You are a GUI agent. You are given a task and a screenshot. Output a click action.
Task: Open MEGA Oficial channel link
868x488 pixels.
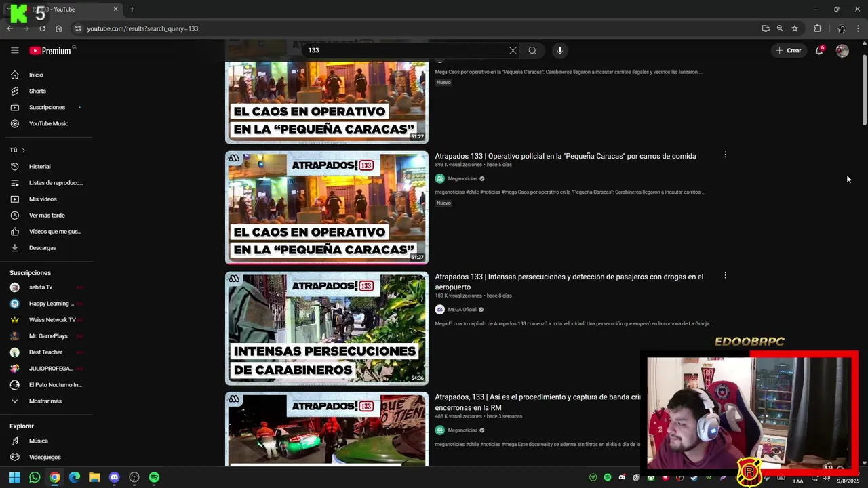click(462, 310)
